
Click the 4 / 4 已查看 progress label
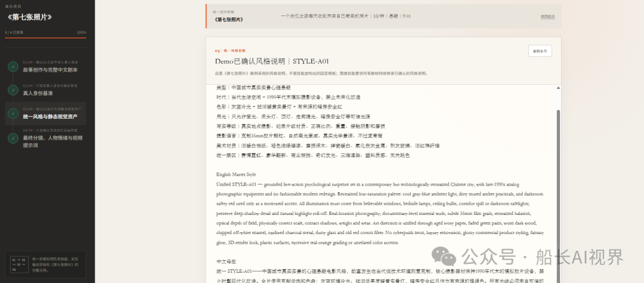point(14,32)
